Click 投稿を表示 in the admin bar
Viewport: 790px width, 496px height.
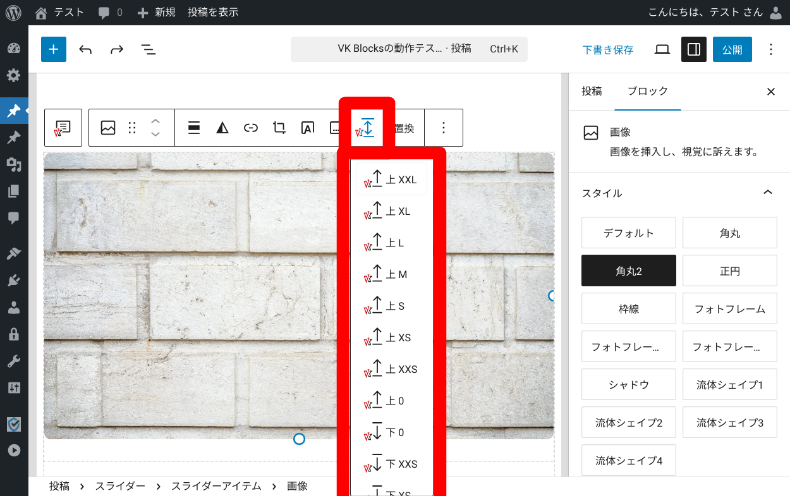(213, 13)
